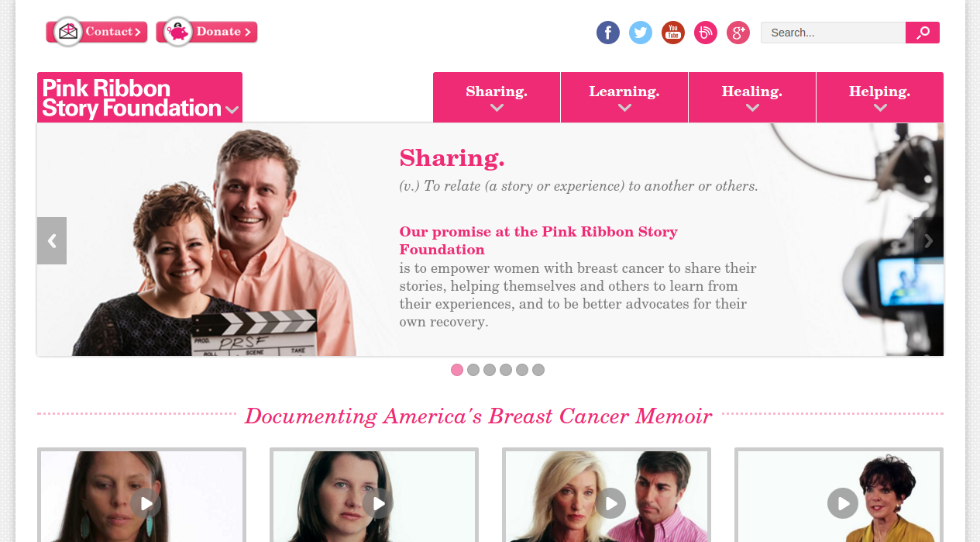This screenshot has height=542, width=980.
Task: Click the Donate button
Action: coord(207,32)
